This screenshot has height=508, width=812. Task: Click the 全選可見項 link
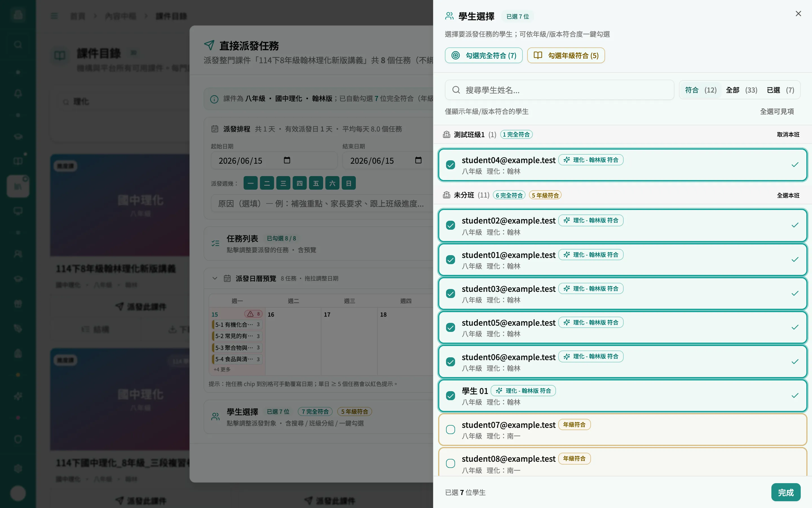777,111
